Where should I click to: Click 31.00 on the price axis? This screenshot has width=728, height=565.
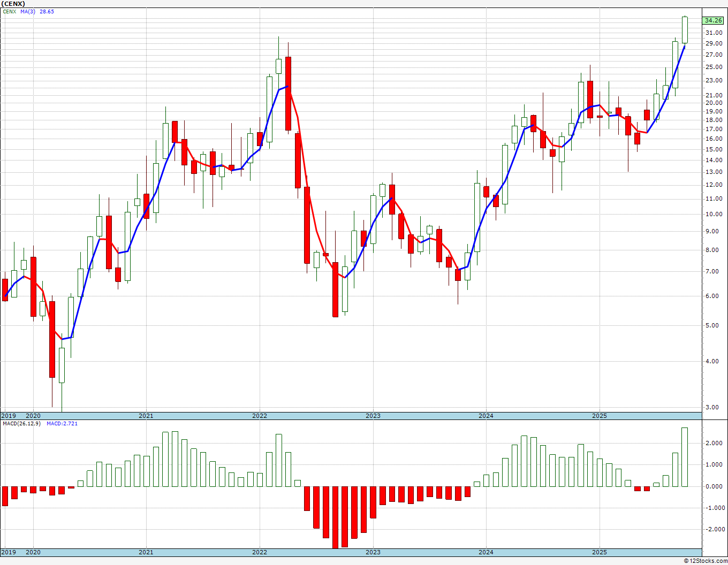pyautogui.click(x=714, y=33)
